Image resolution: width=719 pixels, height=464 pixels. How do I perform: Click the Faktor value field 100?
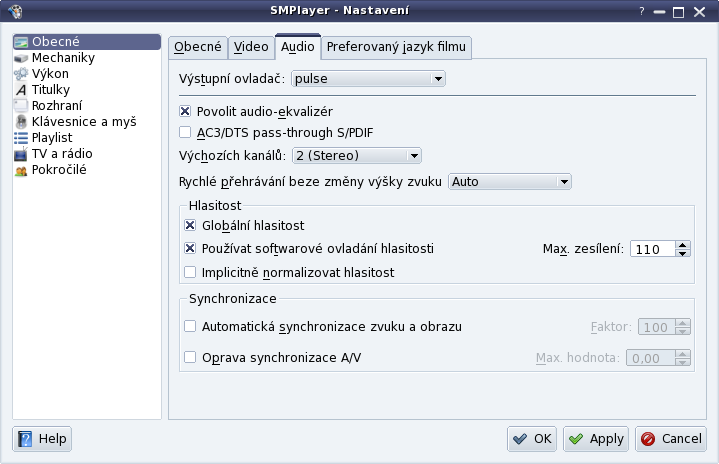[657, 327]
